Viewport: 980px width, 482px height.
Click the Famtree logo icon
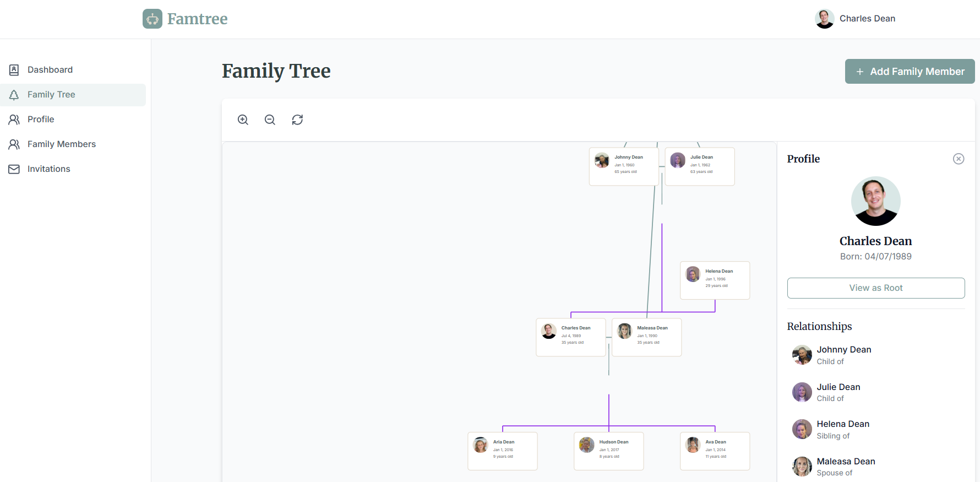click(153, 19)
